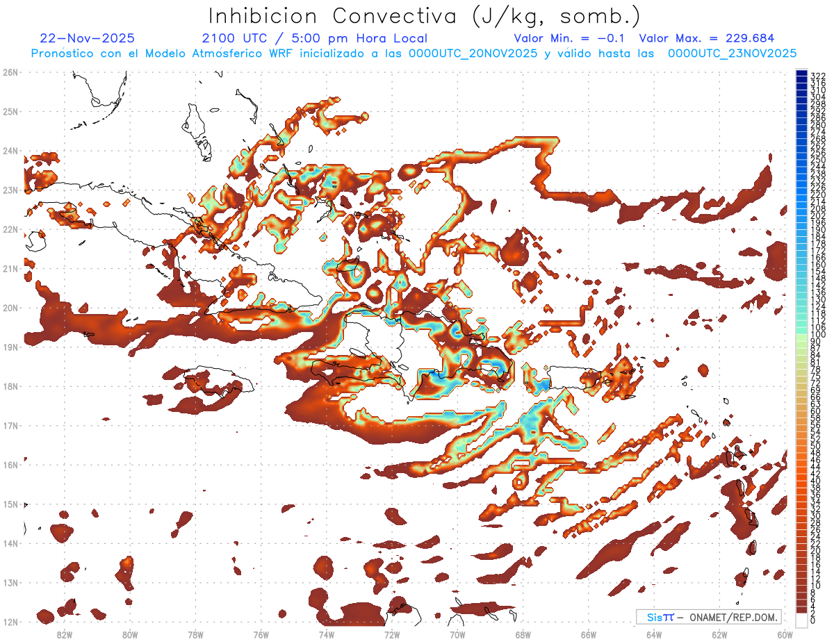Click the longitude label "70W"
Viewport: 834px width, 644px height.
click(x=457, y=634)
